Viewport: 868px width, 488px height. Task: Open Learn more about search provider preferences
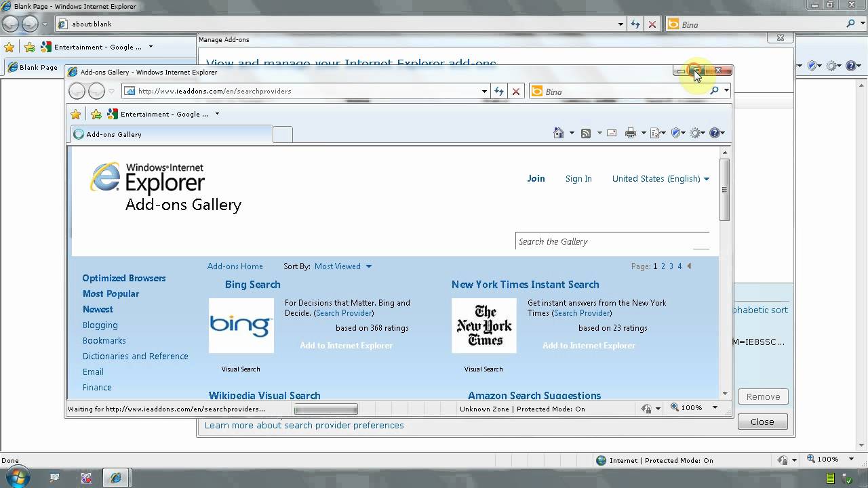[304, 425]
